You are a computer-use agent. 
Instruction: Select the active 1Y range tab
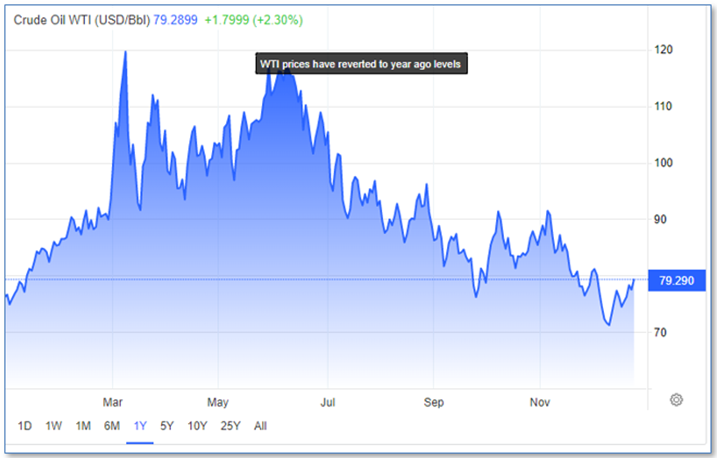pyautogui.click(x=140, y=426)
